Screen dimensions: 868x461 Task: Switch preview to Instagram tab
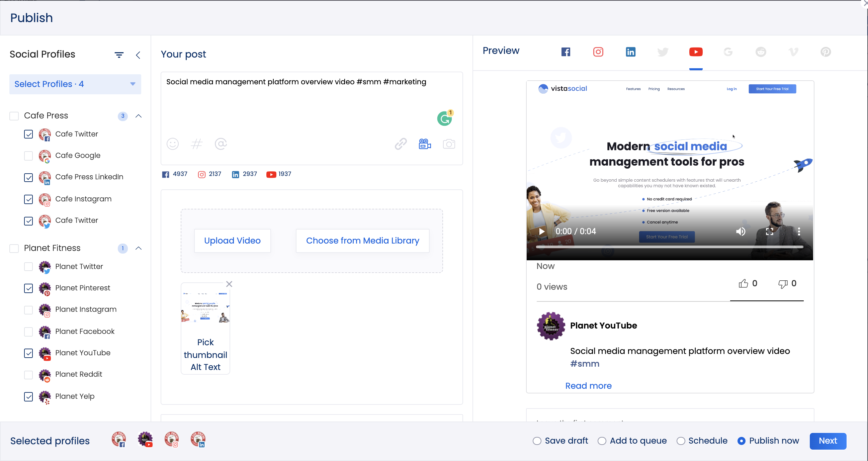tap(598, 52)
